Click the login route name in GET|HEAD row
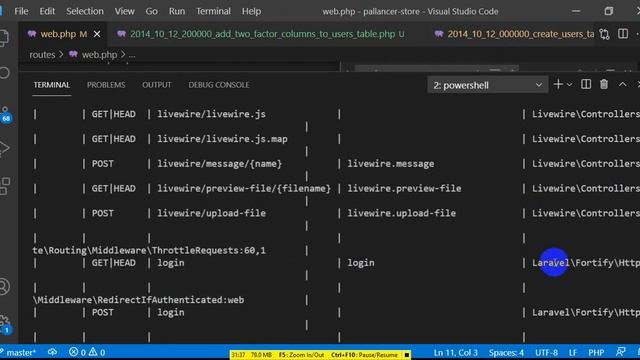Screen dimensions: 640x360 pos(361,263)
